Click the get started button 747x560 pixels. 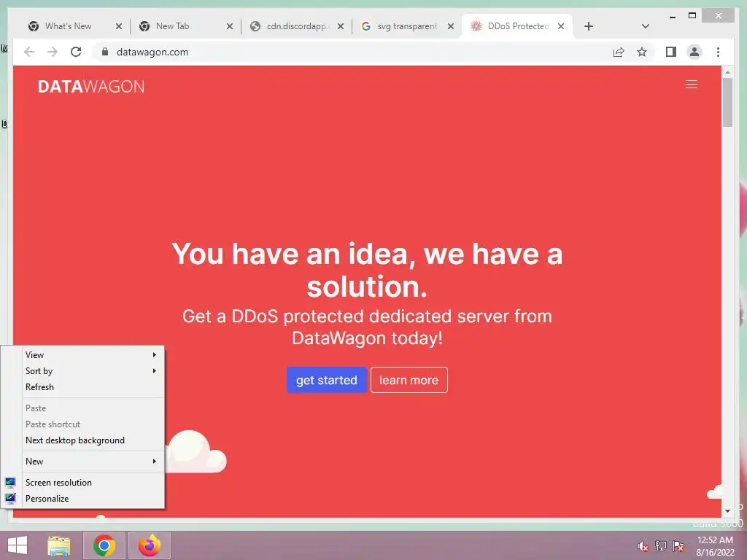[x=326, y=380]
